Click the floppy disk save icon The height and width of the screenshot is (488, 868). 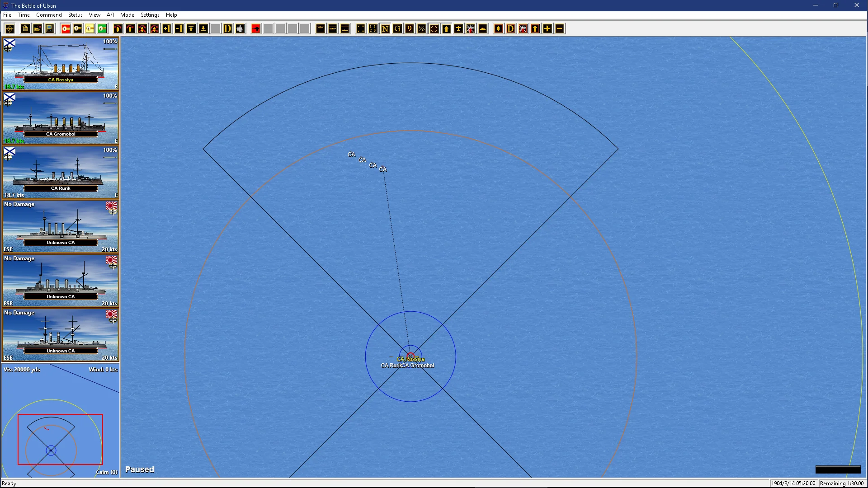pyautogui.click(x=50, y=29)
